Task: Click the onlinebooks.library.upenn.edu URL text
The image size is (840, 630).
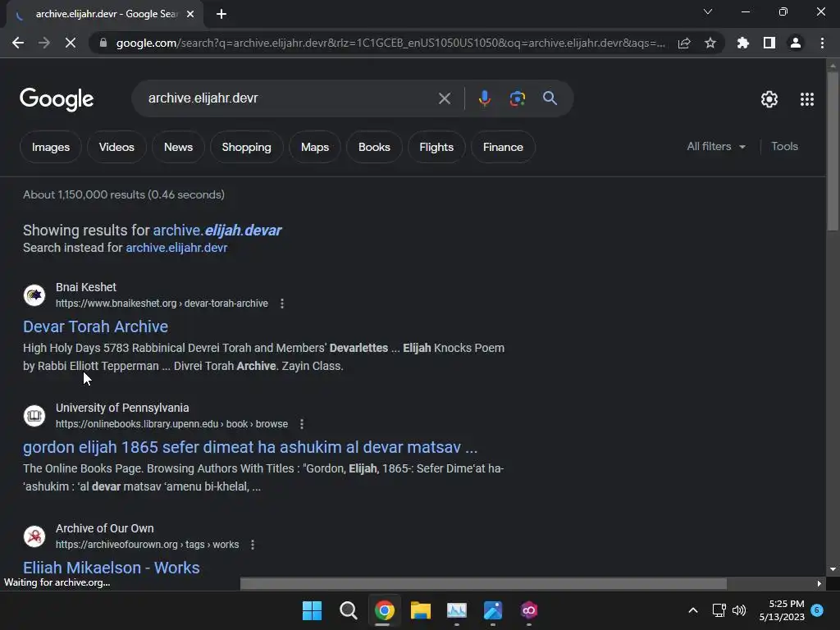Action: [x=172, y=424]
